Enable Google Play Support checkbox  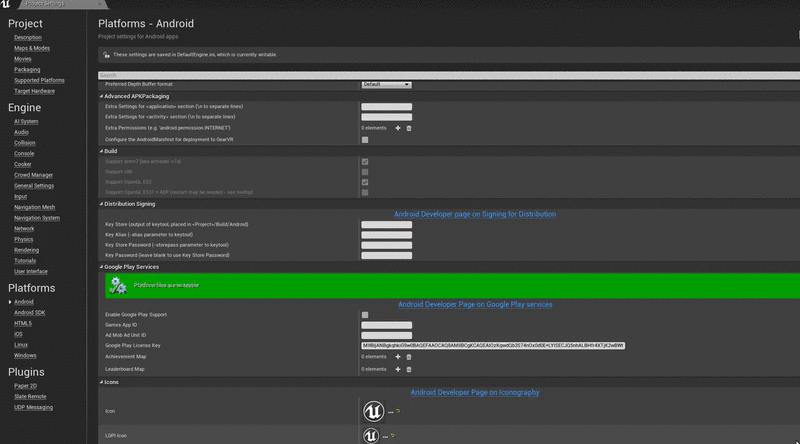[x=365, y=315]
